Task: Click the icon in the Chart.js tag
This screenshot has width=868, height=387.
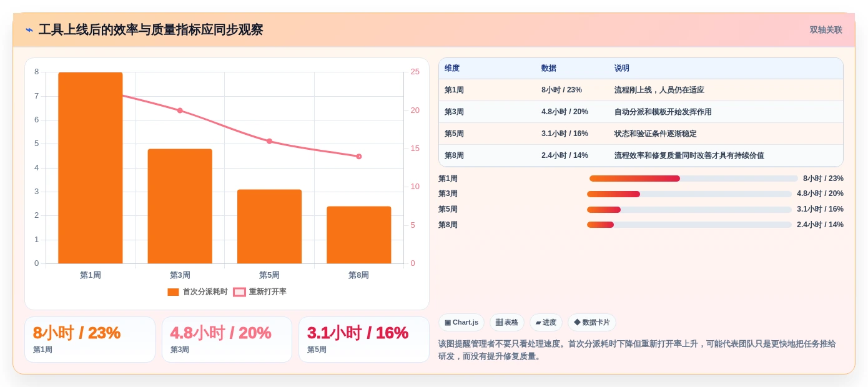Action: coord(448,323)
